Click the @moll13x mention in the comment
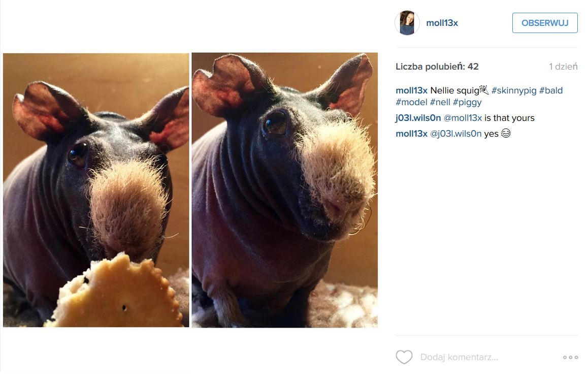 coord(463,118)
